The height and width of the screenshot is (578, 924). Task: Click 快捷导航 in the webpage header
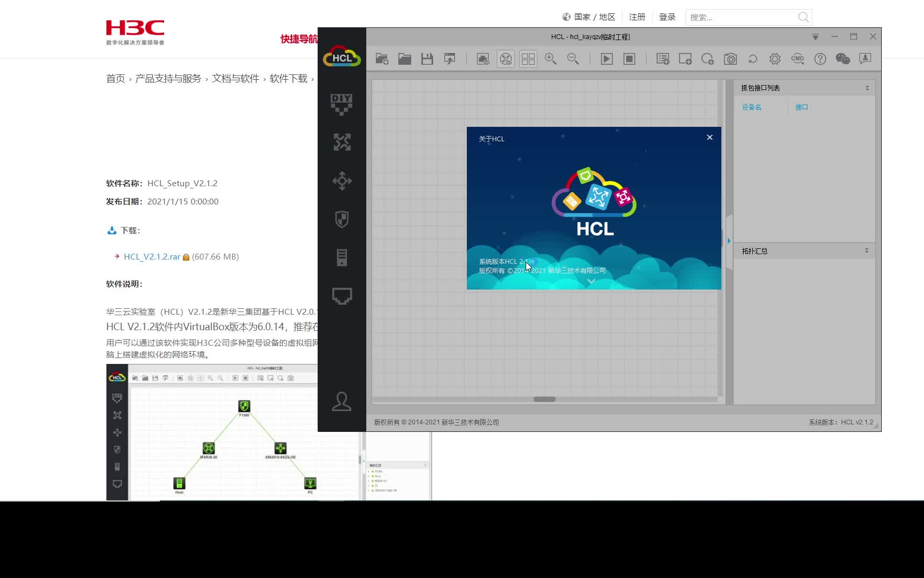pos(299,39)
